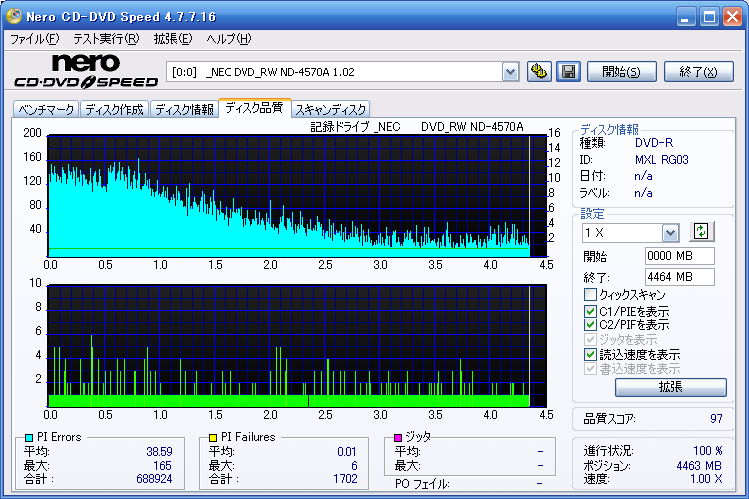
Task: Switch to the ディスク情報 tab
Action: [184, 109]
